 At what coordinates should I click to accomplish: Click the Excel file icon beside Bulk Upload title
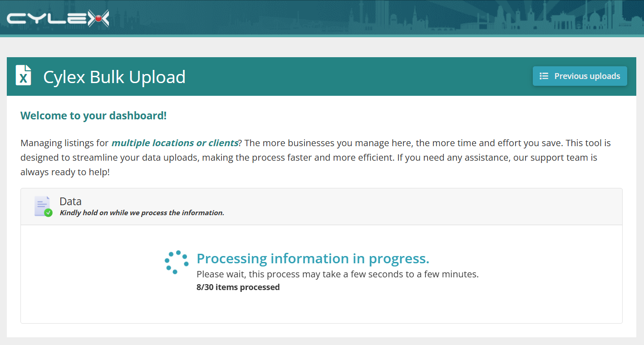point(24,75)
